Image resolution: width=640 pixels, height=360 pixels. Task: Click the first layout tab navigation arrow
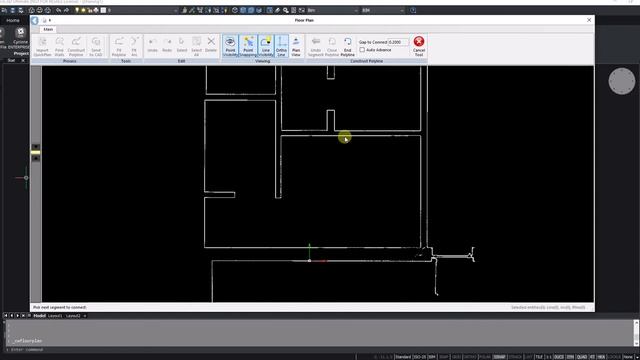[6, 316]
